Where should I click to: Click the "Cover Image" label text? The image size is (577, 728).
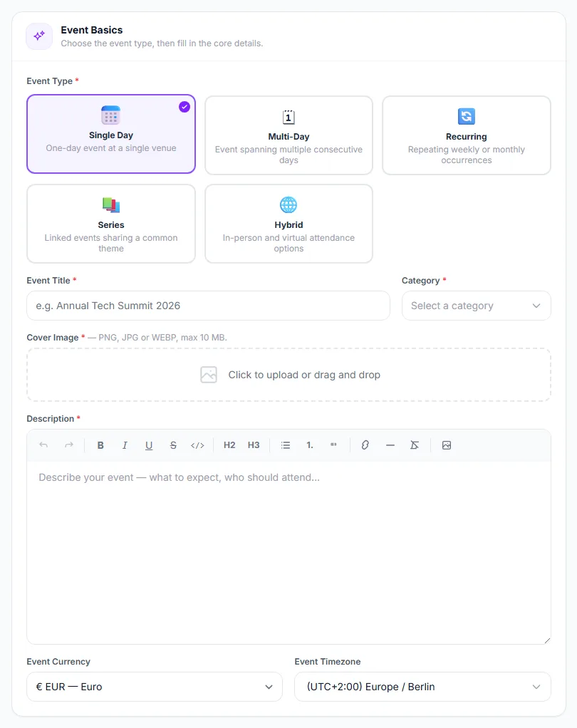tap(53, 338)
